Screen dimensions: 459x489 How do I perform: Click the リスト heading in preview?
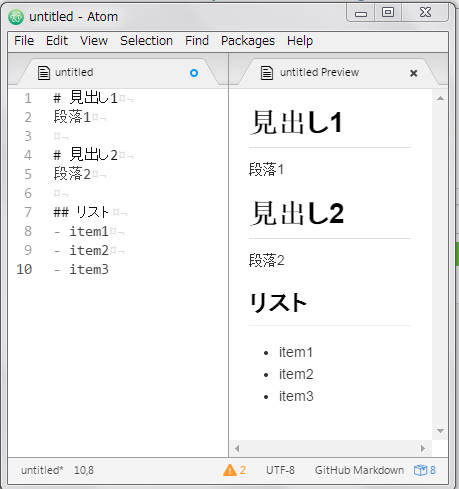point(278,302)
